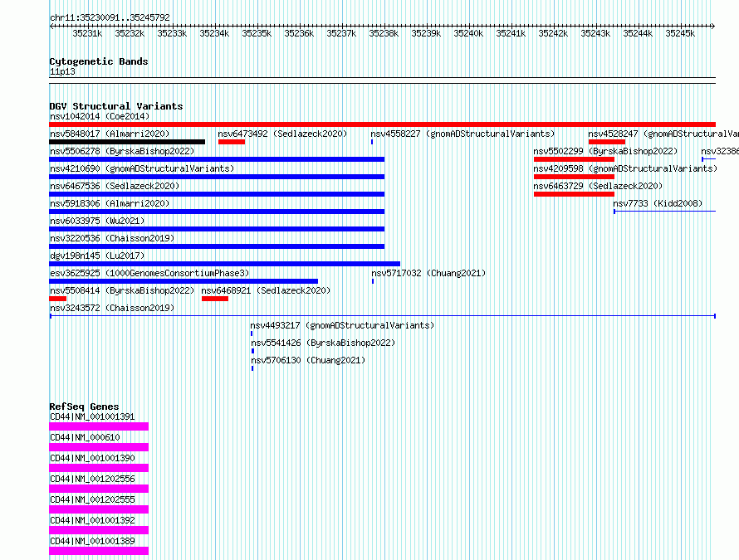Open nsv5706130 (Chuang2021) label
Image resolution: width=739 pixels, height=560 pixels.
tap(308, 360)
